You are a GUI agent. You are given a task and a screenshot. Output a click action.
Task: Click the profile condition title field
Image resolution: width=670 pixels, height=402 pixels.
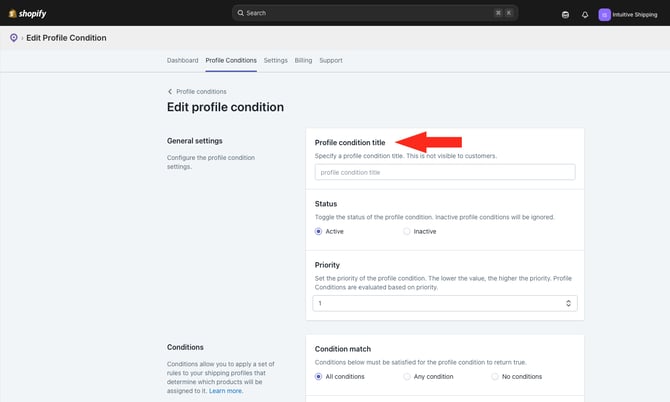(x=445, y=172)
